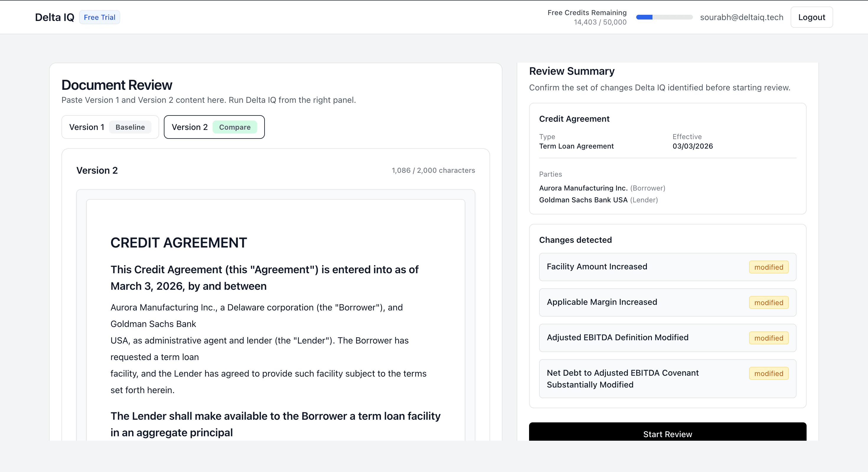Click the Free Credits Remaining progress bar

(664, 17)
